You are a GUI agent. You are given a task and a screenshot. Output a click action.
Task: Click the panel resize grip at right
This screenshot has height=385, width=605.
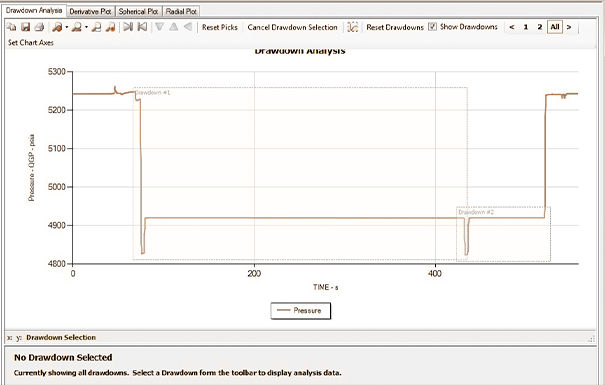point(591,339)
